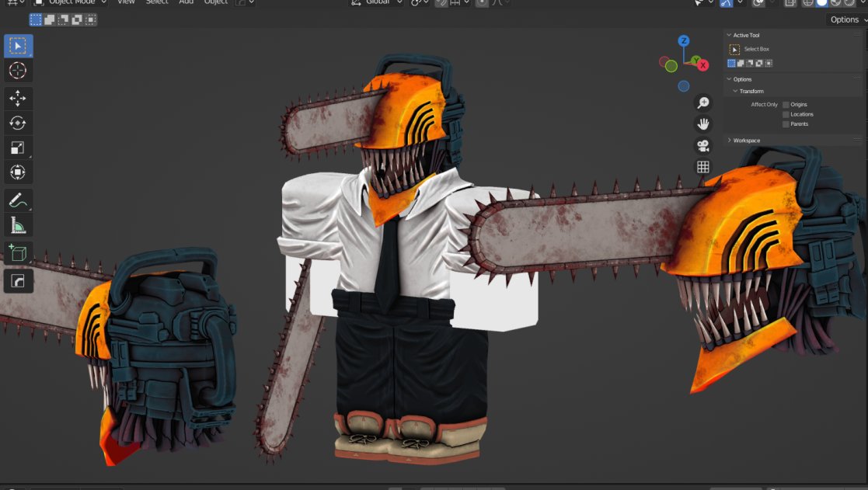Enable Affect Only Locations checkbox
Viewport: 868px width, 490px height.
[786, 114]
